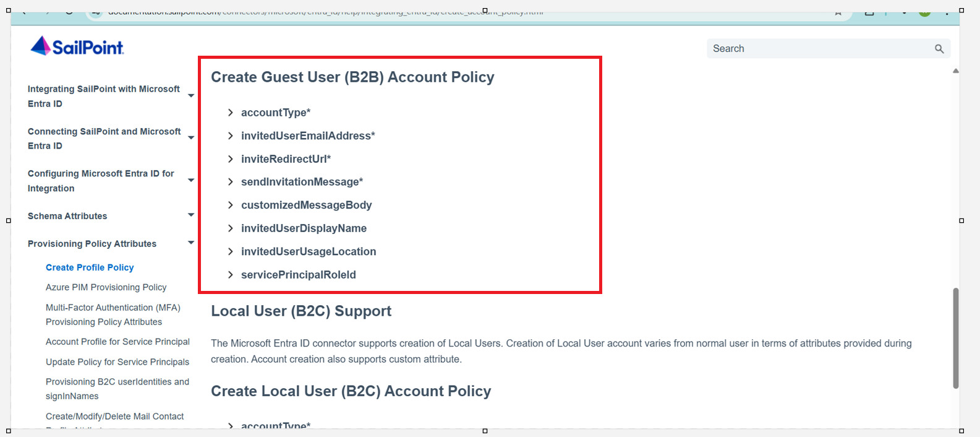980x437 pixels.
Task: Open Azure PIM Provisioning Policy page
Action: [x=106, y=287]
